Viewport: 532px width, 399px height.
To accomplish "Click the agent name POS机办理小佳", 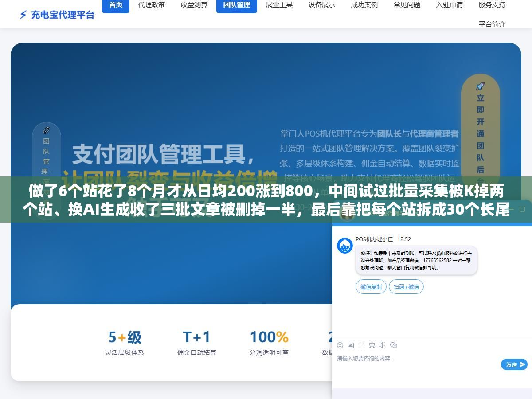I will [x=374, y=239].
